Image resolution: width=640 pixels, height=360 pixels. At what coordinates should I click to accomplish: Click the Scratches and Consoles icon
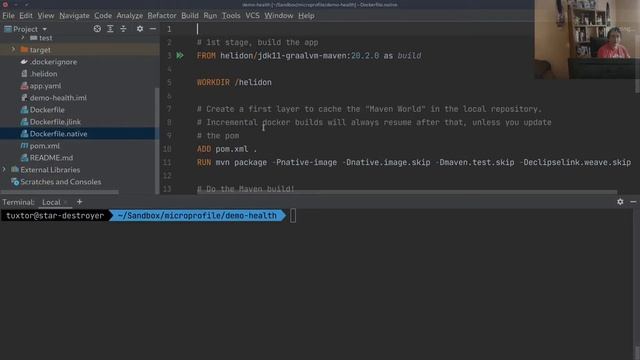(15, 182)
